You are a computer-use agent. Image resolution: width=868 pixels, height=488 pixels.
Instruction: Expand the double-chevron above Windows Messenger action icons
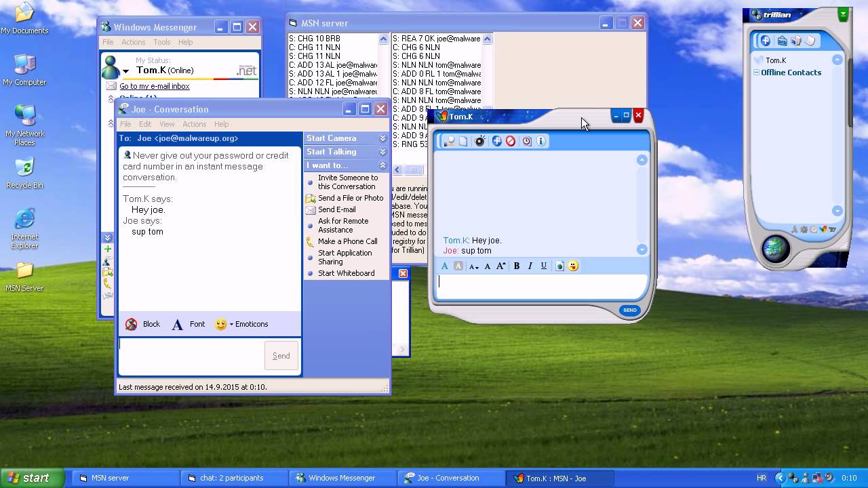[x=107, y=238]
